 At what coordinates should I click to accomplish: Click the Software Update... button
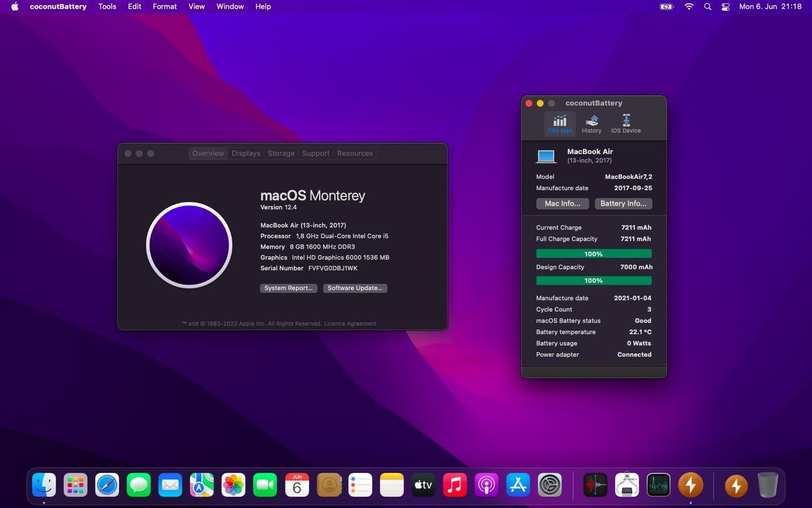pos(355,288)
